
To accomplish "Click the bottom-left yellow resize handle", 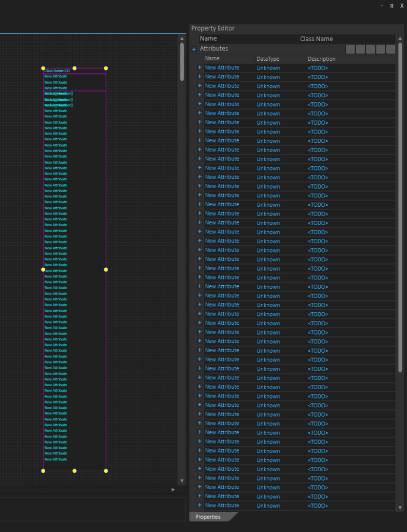I will tap(43, 471).
